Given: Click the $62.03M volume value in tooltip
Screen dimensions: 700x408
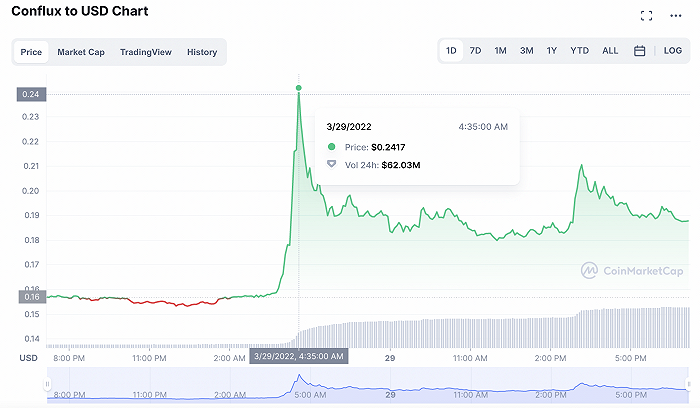Looking at the screenshot, I should tap(401, 165).
